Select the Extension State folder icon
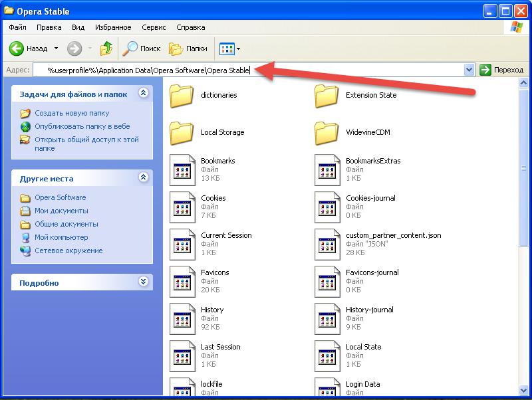 327,96
